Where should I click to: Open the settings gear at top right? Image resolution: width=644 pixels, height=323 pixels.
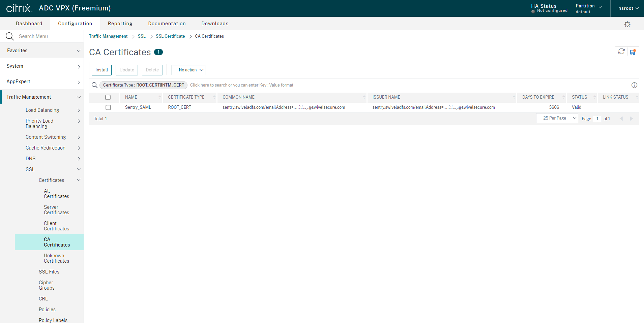[627, 24]
